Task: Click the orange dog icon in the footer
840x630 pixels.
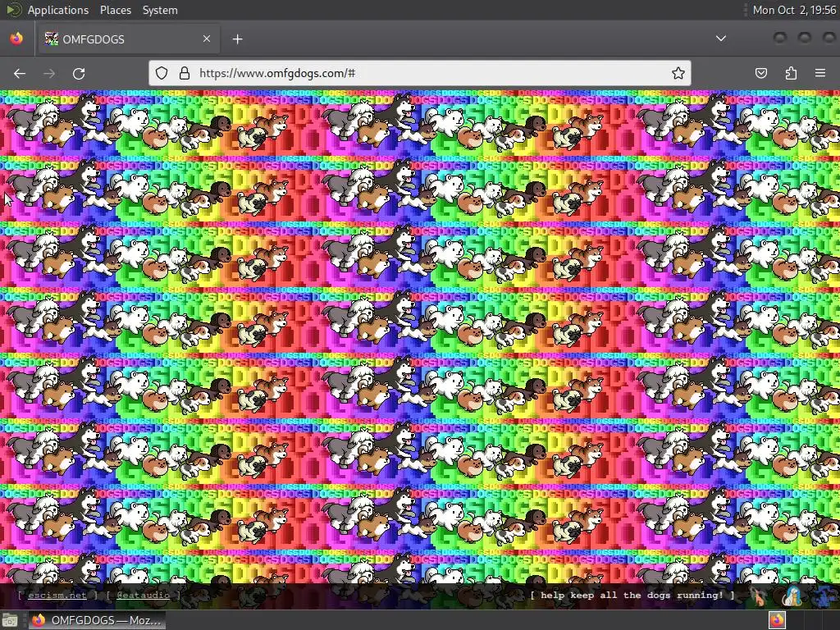Action: point(759,596)
